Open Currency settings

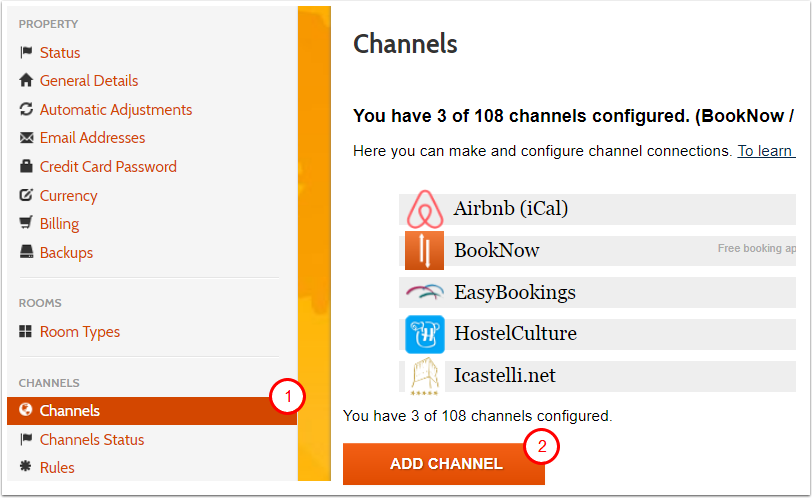[x=68, y=196]
